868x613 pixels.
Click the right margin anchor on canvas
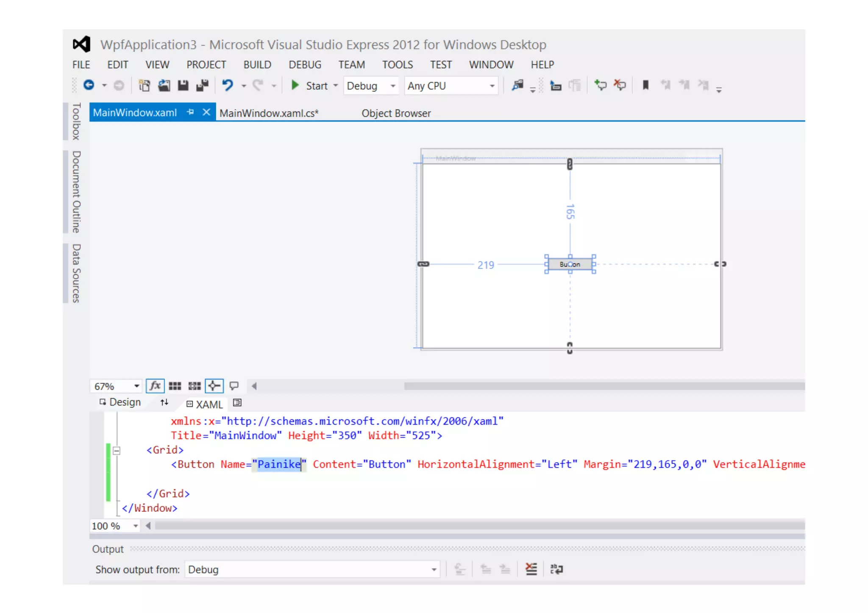(720, 264)
